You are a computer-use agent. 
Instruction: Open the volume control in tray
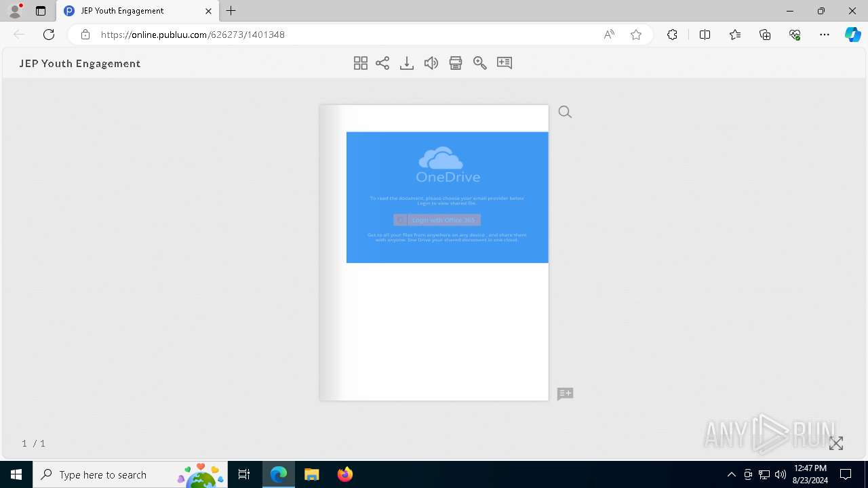pyautogui.click(x=781, y=474)
